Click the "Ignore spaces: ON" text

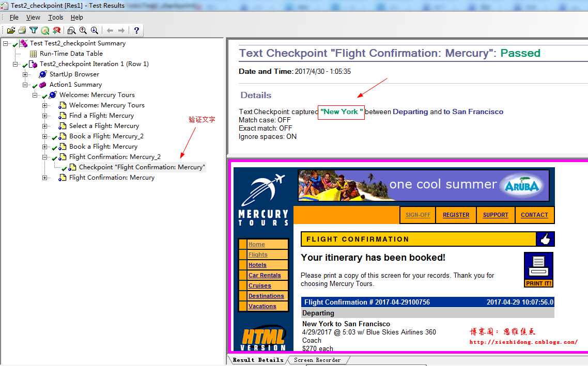coord(267,136)
